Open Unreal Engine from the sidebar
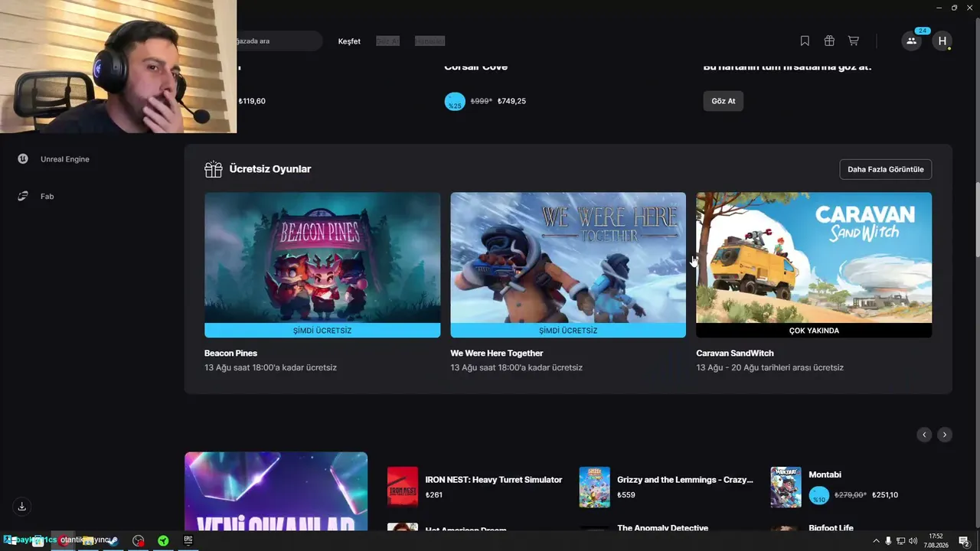Viewport: 980px width, 551px height. coord(65,159)
